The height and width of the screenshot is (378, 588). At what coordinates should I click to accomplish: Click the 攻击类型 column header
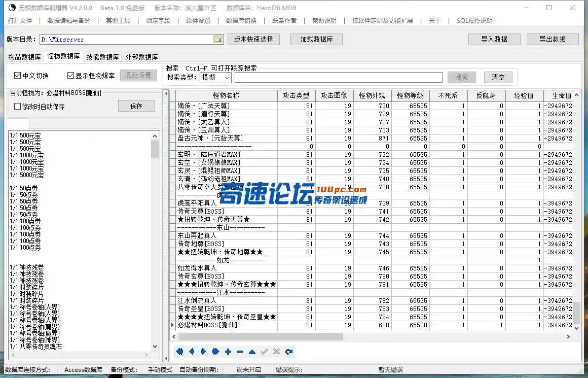(x=296, y=95)
